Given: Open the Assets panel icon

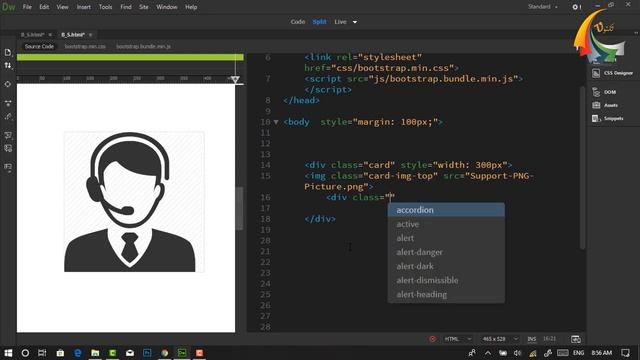Looking at the screenshot, I should pos(596,105).
